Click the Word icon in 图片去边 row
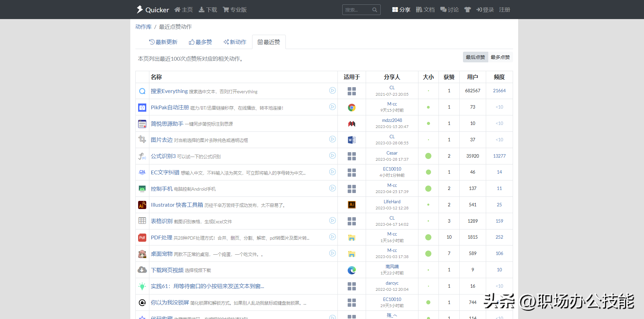Screen dimensions: 644x319 click(352, 140)
